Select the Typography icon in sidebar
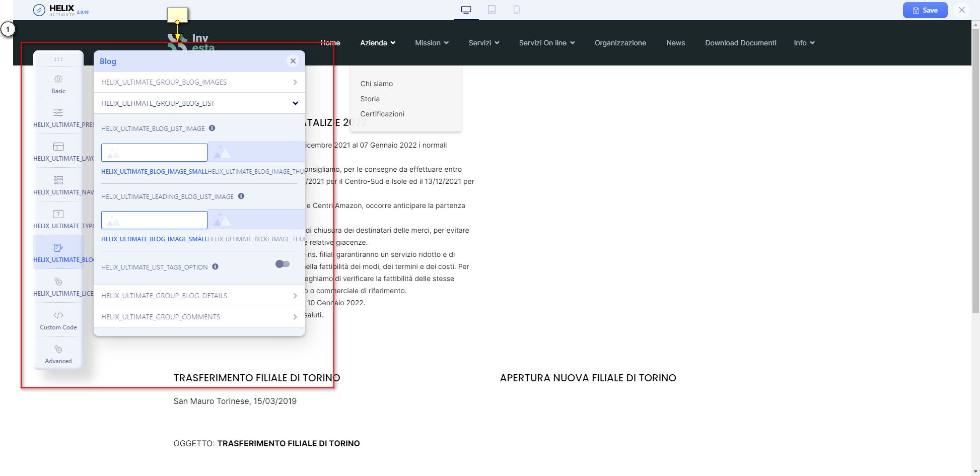The width and height of the screenshot is (980, 476). [58, 214]
